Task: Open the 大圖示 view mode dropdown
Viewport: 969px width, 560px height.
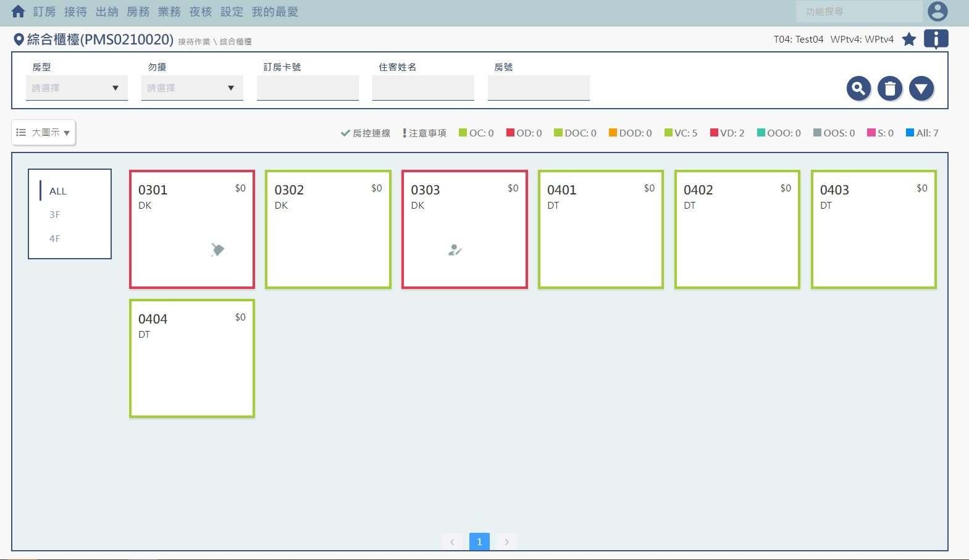Action: pos(43,133)
